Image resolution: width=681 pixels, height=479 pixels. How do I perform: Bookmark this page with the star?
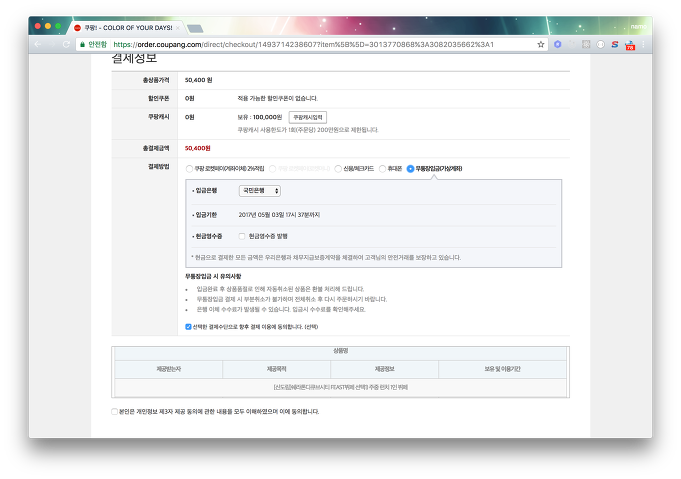[x=541, y=44]
